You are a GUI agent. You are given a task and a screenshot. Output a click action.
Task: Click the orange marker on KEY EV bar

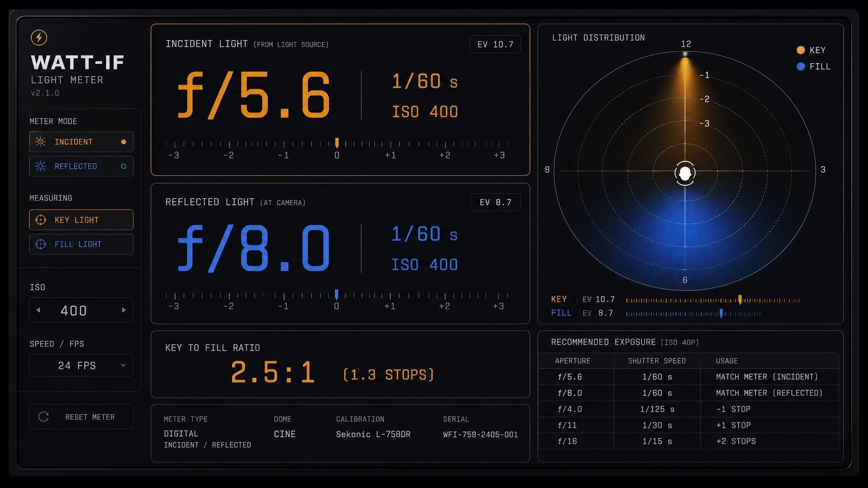pyautogui.click(x=740, y=300)
